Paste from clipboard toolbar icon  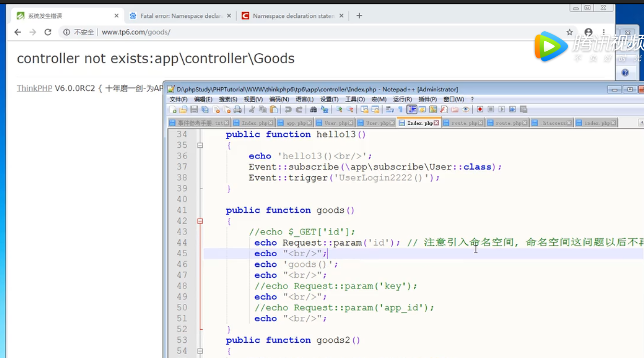point(273,109)
